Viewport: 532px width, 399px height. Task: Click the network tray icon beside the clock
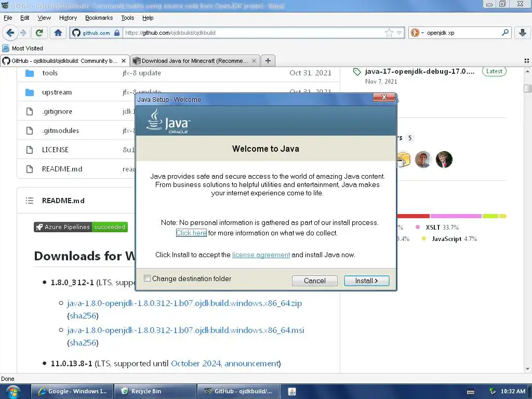tap(493, 391)
